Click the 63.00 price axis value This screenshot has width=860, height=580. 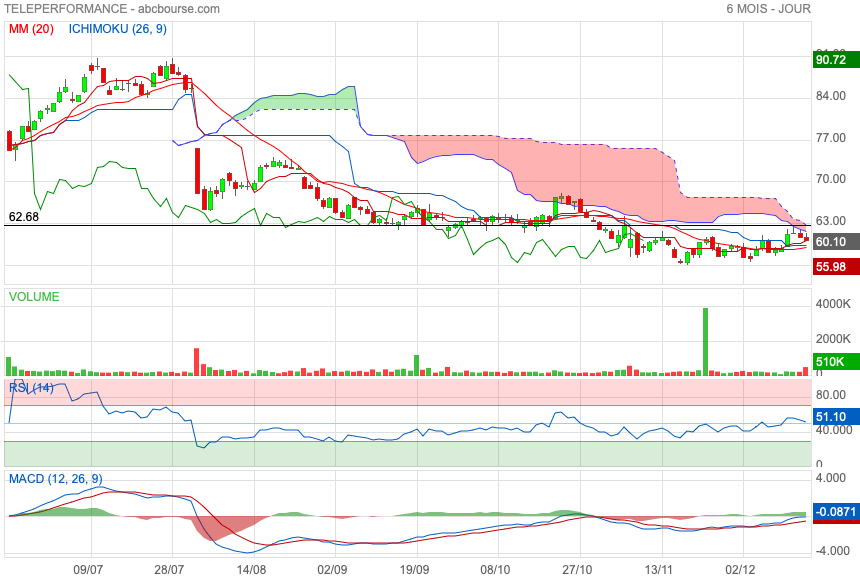(830, 221)
